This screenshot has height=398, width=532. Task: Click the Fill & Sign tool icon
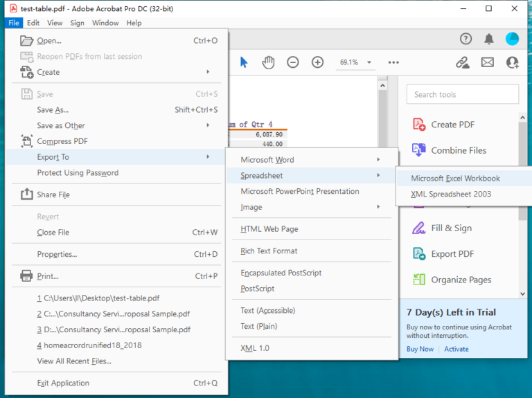pyautogui.click(x=419, y=228)
